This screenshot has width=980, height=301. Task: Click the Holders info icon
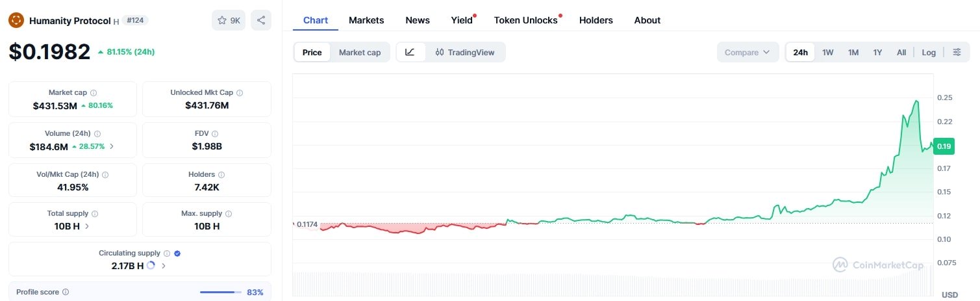click(x=221, y=175)
